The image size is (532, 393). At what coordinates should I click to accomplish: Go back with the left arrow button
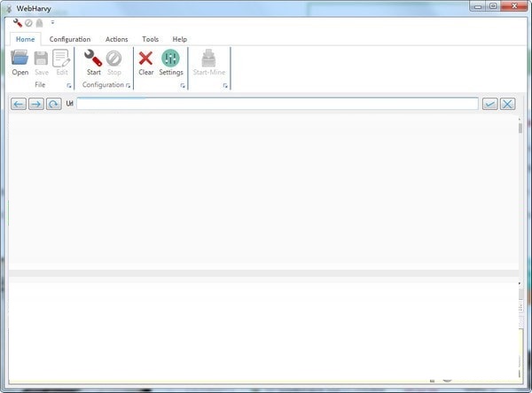click(x=19, y=104)
